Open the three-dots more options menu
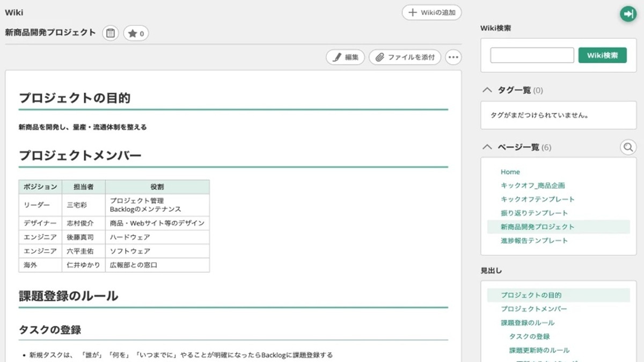The height and width of the screenshot is (362, 644). tap(453, 57)
